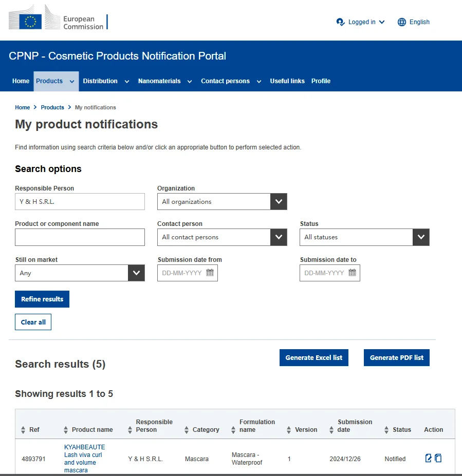Click the duplicate icon for KYAHBEAUTE mascara
Image resolution: width=462 pixels, height=476 pixels.
coord(438,458)
